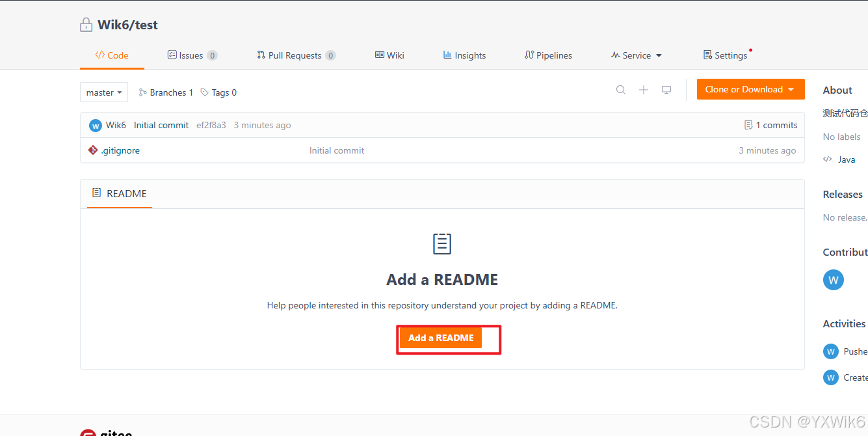
Task: Click the Releases heading
Action: tap(843, 195)
